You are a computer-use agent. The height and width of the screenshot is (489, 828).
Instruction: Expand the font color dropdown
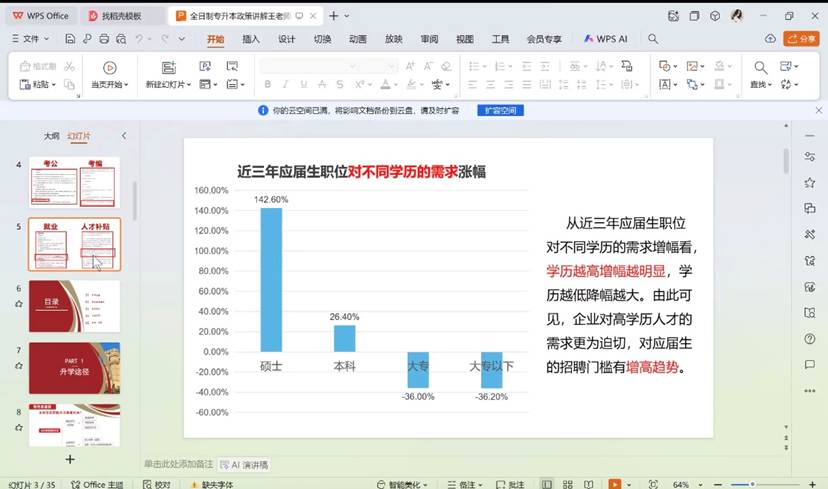point(395,84)
